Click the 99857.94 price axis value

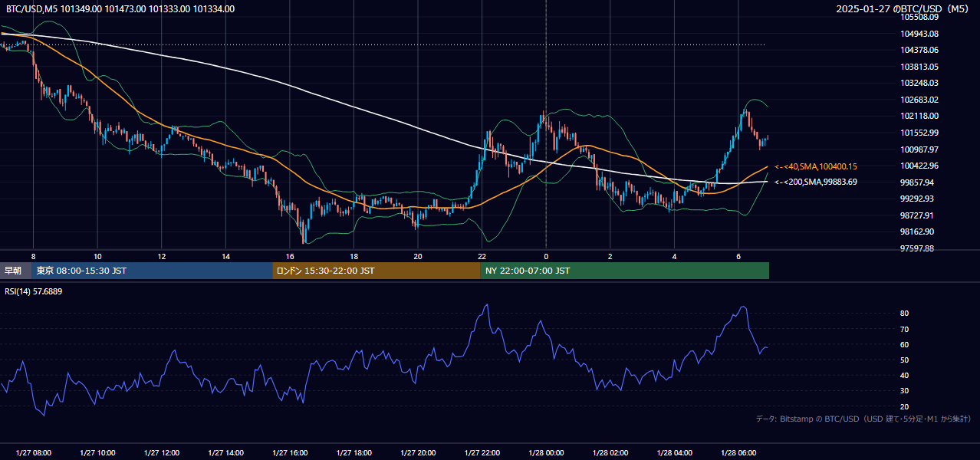(x=917, y=182)
